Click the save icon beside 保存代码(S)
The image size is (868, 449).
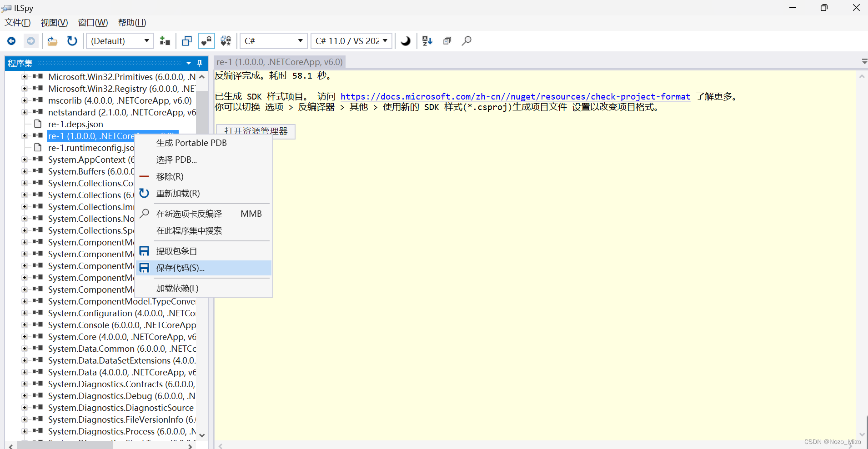click(144, 268)
